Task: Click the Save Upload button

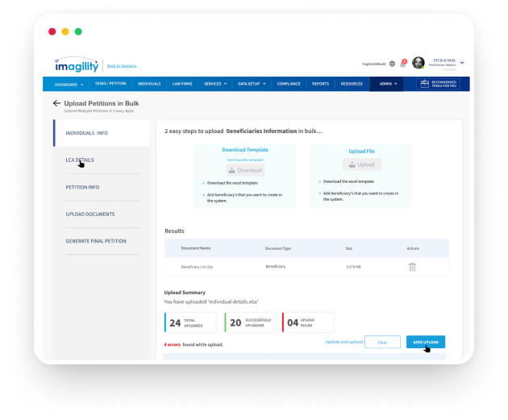Action: 425,342
